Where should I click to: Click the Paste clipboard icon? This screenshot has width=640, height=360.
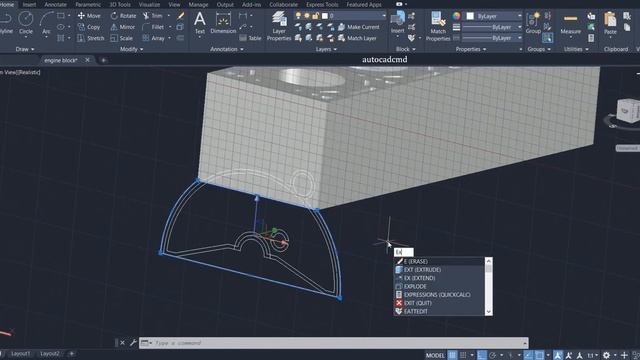pos(610,23)
